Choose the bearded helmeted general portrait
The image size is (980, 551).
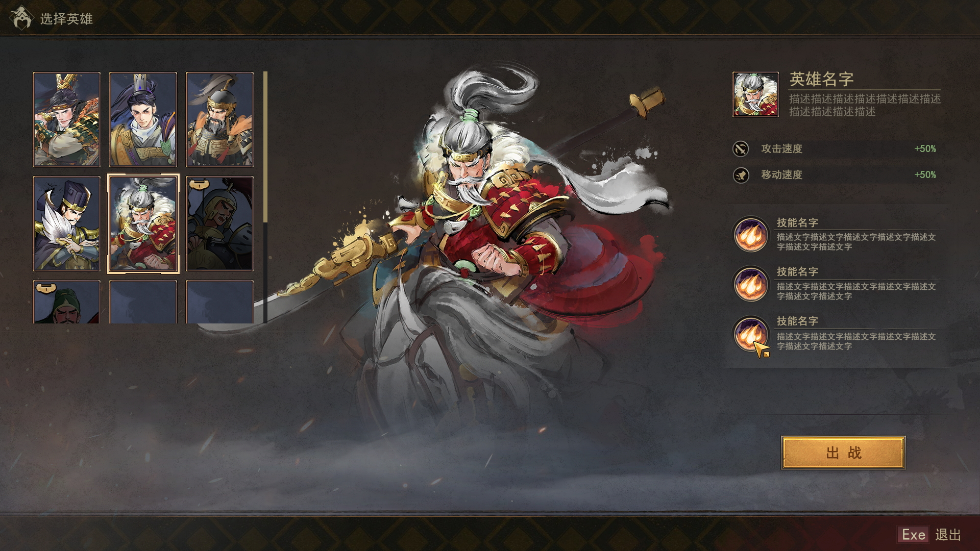pos(219,119)
